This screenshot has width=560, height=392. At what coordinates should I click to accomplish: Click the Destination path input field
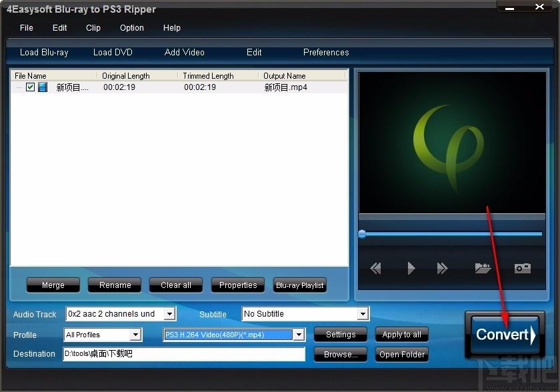point(184,354)
